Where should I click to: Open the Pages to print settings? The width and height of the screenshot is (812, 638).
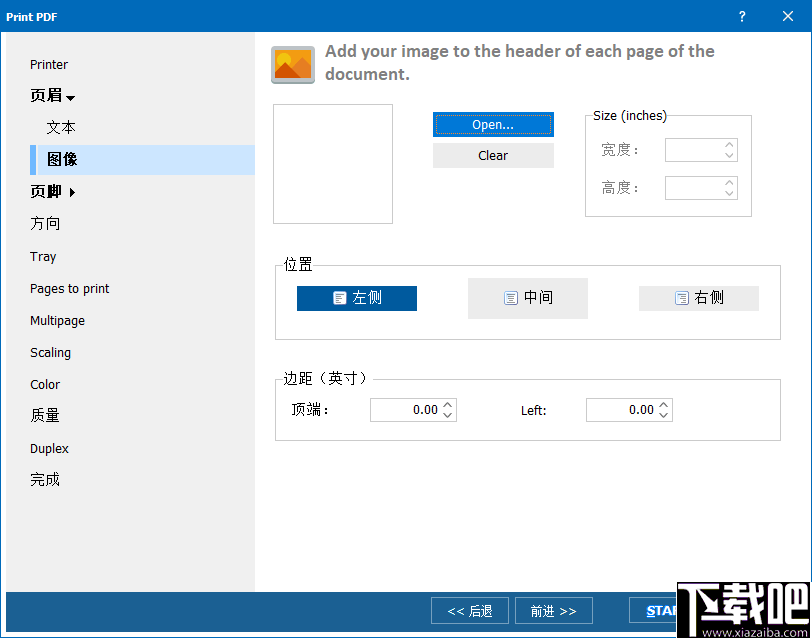point(69,288)
